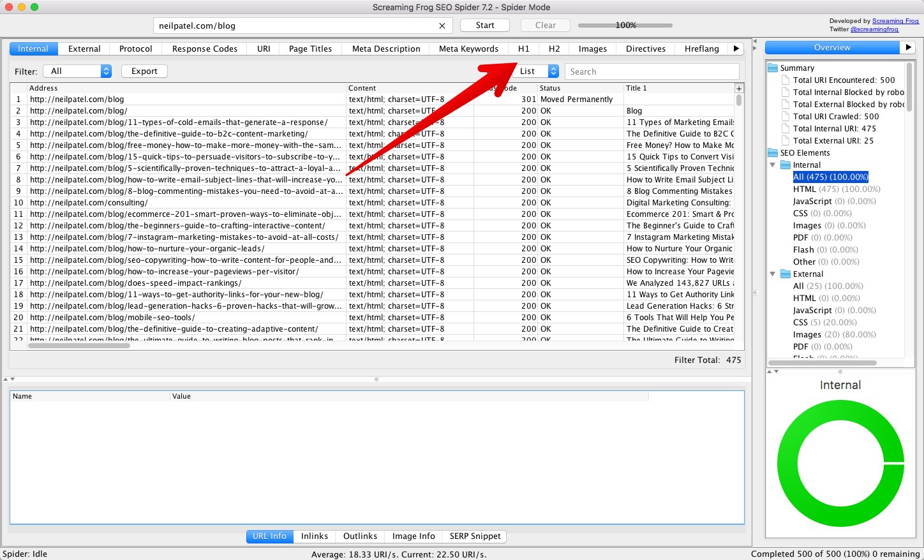Open the @screamingfrog Twitter link
This screenshot has width=924, height=560.
pyautogui.click(x=874, y=29)
